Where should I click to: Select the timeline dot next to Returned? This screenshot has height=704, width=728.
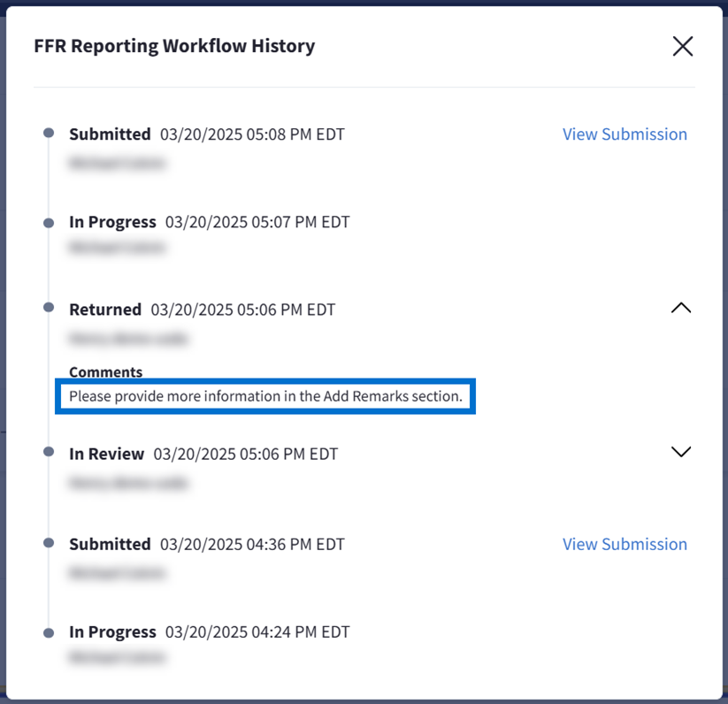pos(49,308)
